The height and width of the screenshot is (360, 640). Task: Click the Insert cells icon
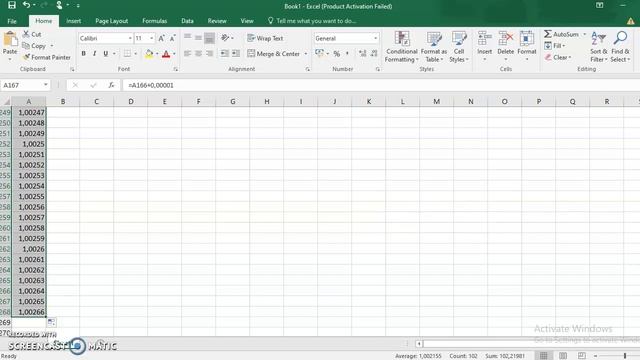484,39
